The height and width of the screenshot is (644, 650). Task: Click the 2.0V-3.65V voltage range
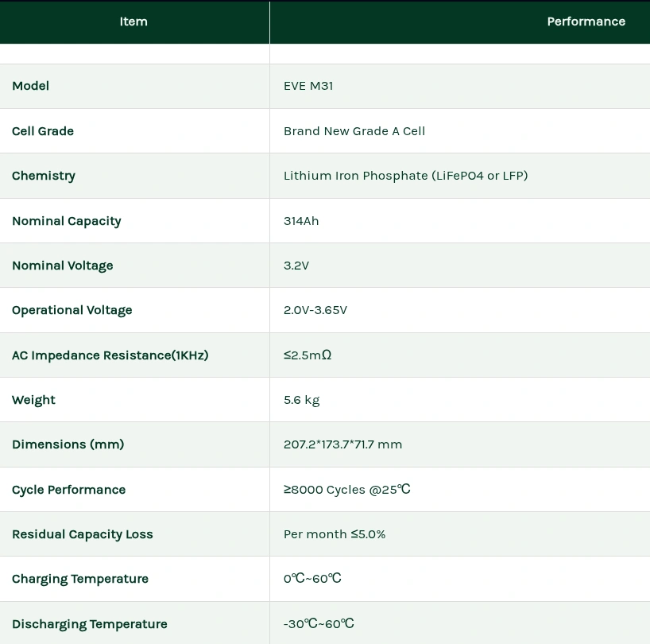[x=315, y=310]
